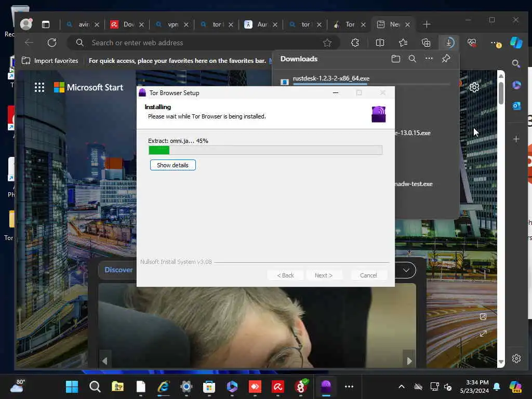Image resolution: width=532 pixels, height=399 pixels.
Task: Minimize the Tor Browser Setup window
Action: tap(336, 92)
